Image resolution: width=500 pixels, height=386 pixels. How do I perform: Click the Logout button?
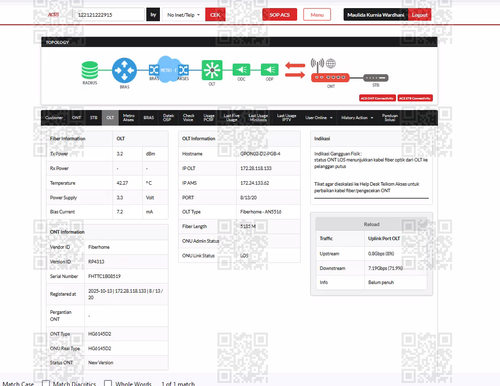419,15
